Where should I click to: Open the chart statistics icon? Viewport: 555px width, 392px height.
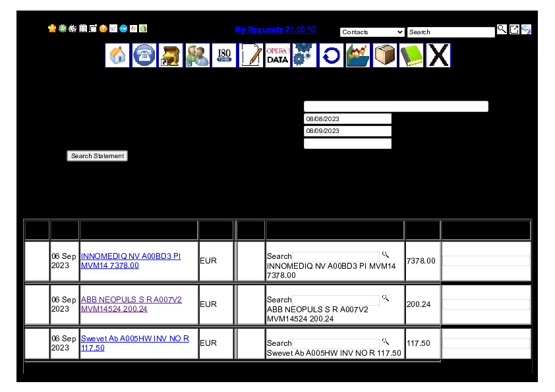[x=358, y=55]
